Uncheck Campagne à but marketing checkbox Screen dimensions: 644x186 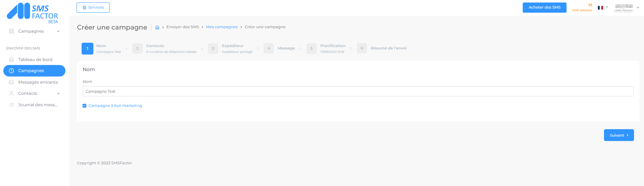click(x=85, y=106)
